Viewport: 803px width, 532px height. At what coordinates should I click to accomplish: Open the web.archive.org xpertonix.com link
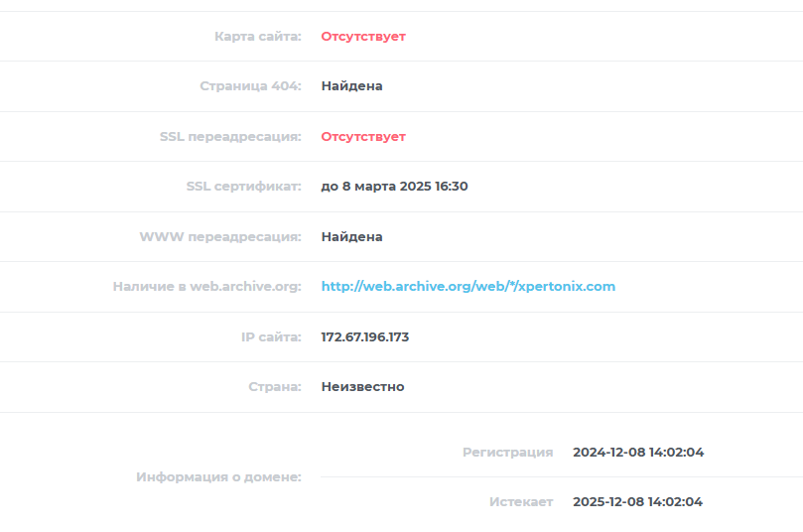tap(468, 286)
